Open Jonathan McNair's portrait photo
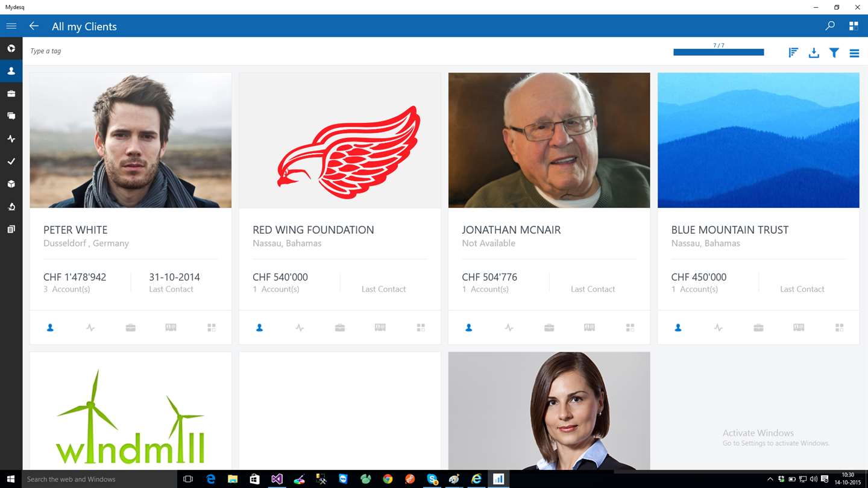This screenshot has width=868, height=488. click(549, 140)
